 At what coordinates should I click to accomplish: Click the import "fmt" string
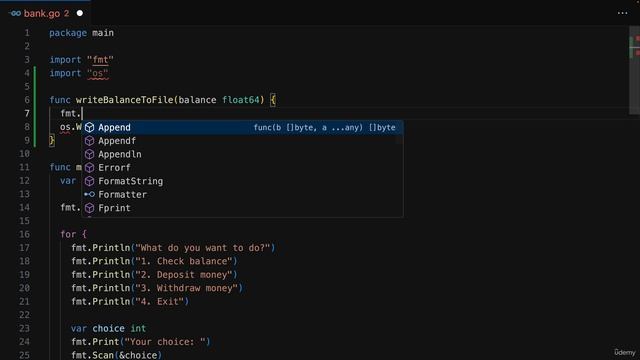(100, 60)
